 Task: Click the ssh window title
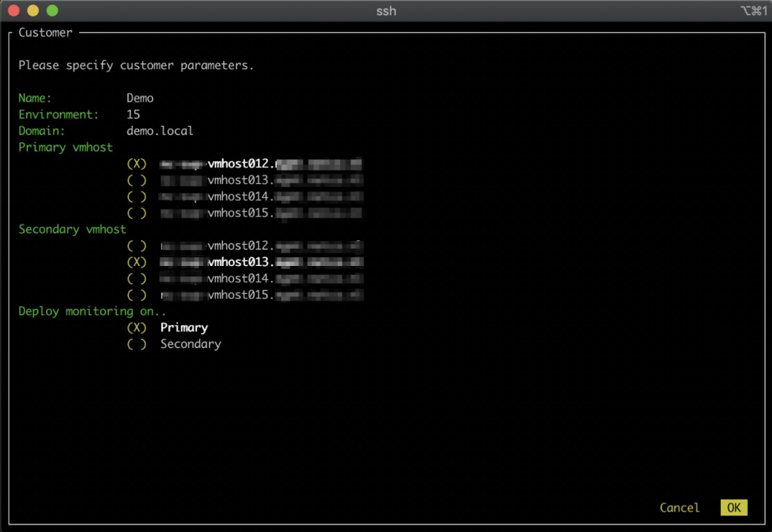tap(386, 11)
